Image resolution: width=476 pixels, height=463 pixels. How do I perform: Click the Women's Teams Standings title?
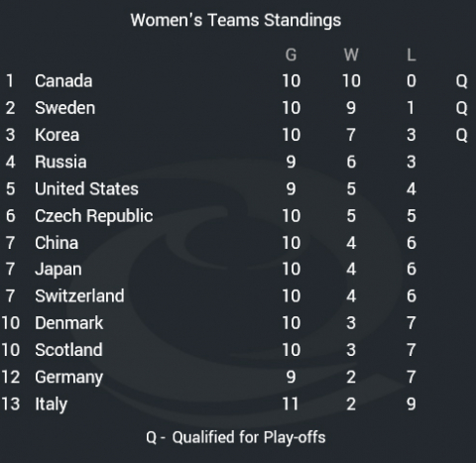[236, 21]
